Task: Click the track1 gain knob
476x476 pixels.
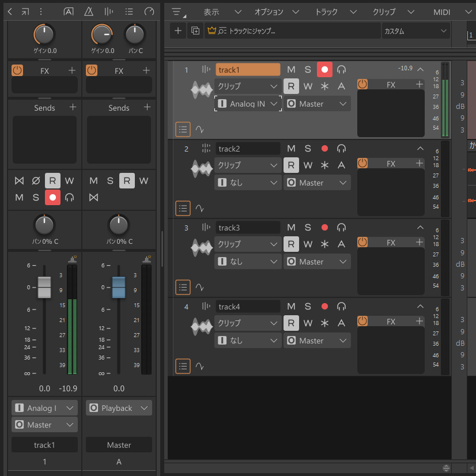Action: click(44, 35)
